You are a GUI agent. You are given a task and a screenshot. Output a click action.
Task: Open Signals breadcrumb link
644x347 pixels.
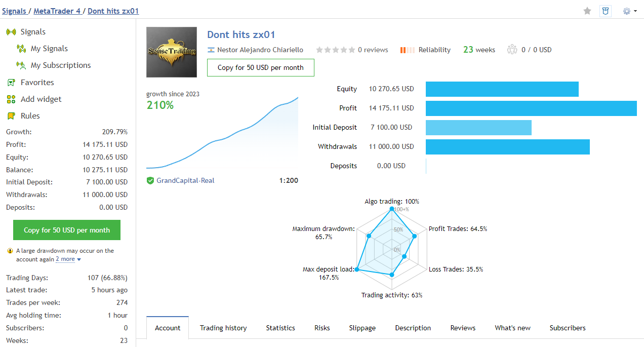(x=14, y=11)
